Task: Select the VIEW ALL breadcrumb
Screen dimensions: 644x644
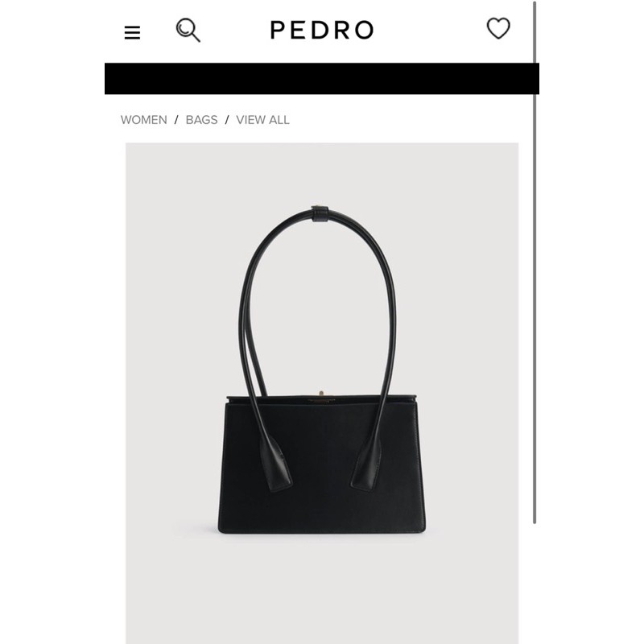Action: [x=263, y=120]
